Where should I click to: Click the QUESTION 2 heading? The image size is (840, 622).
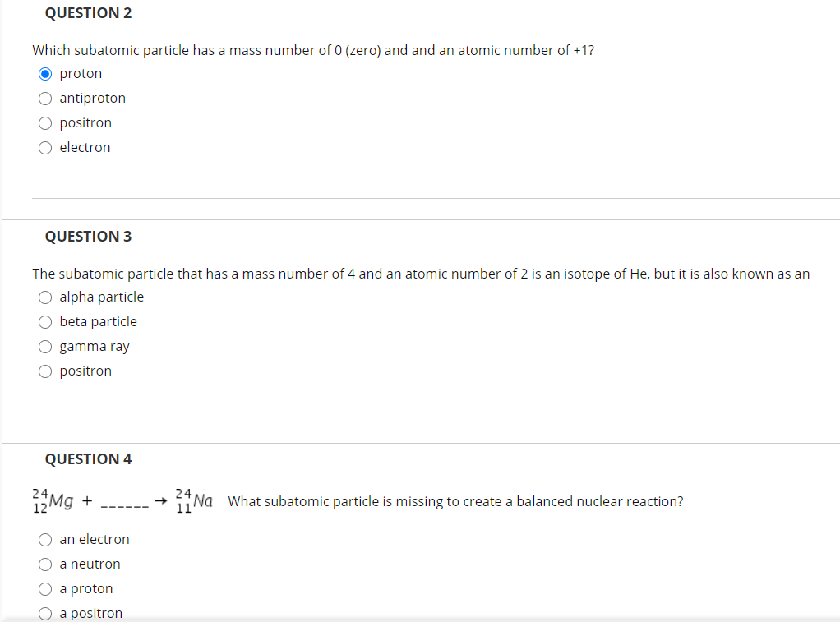(x=88, y=12)
